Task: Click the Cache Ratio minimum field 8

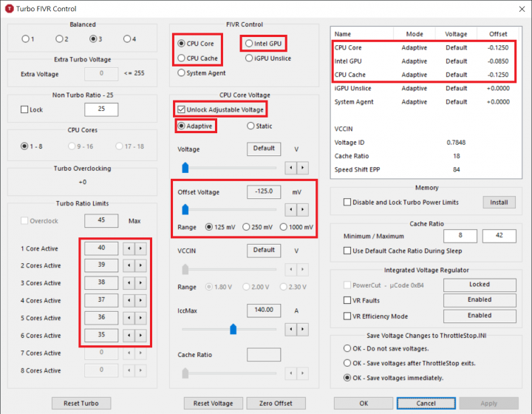Action: pyautogui.click(x=460, y=236)
